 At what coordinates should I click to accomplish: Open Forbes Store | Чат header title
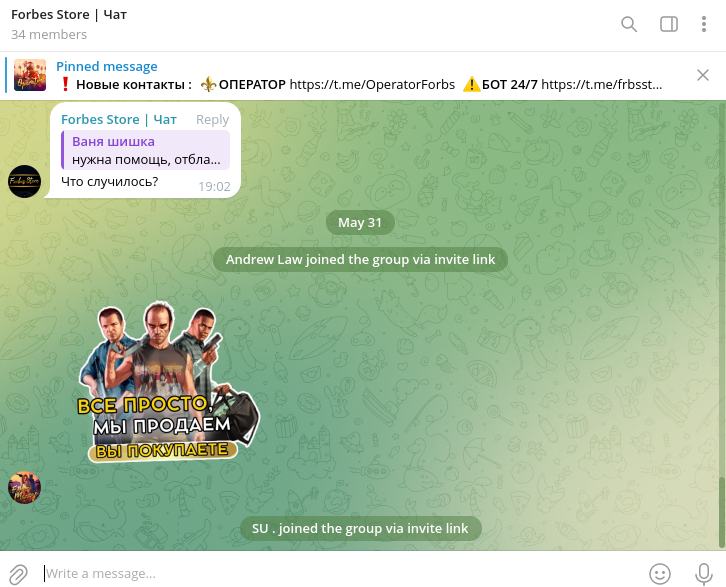tap(69, 15)
